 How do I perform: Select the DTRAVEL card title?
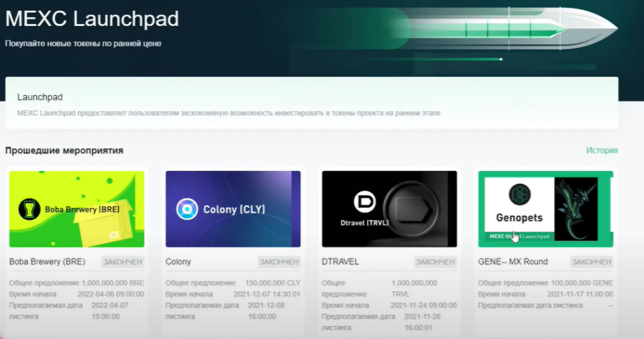(x=340, y=262)
